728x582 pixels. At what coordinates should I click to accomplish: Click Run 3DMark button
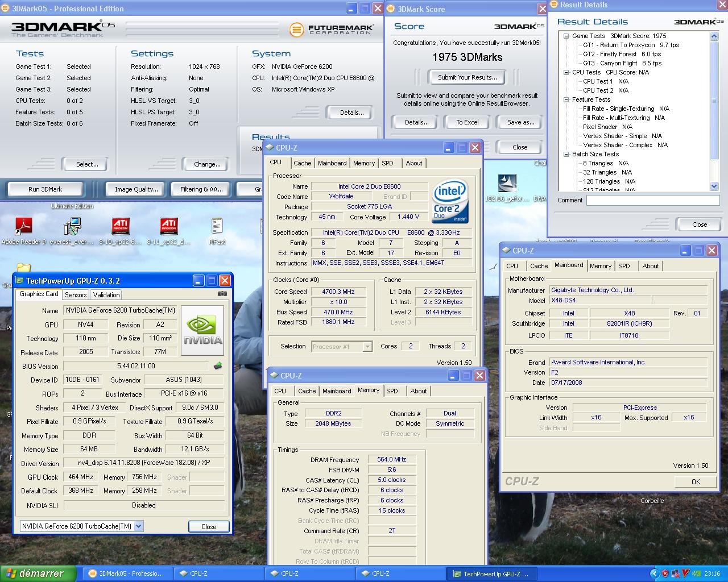point(45,189)
